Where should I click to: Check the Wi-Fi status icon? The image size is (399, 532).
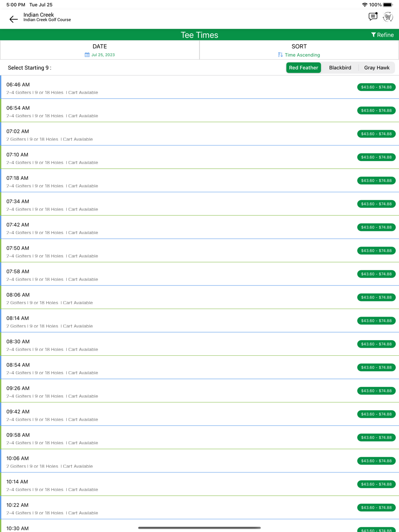pyautogui.click(x=365, y=5)
